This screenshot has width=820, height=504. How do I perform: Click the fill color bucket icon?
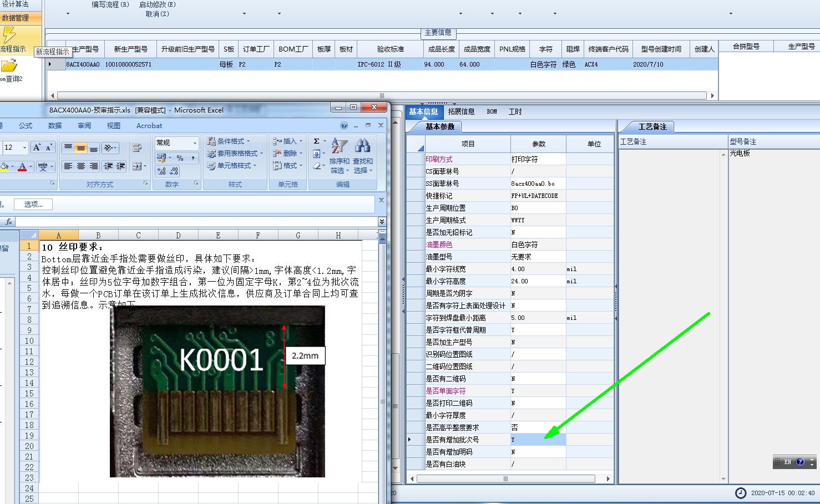click(4, 166)
